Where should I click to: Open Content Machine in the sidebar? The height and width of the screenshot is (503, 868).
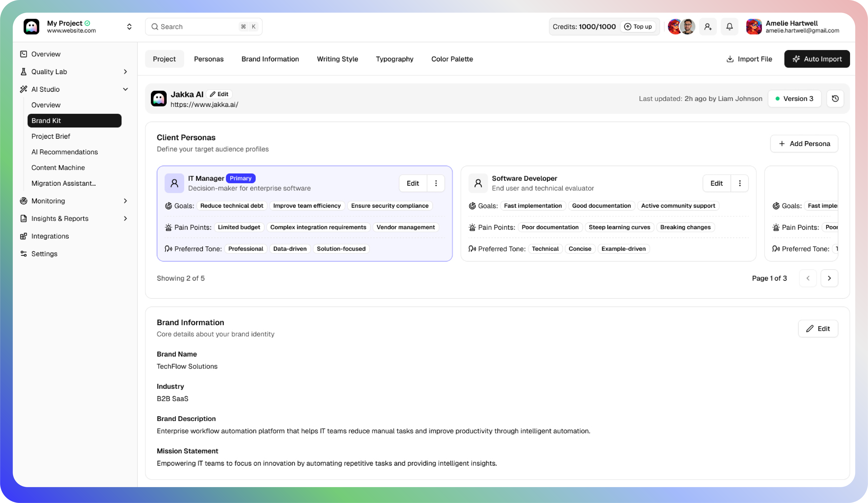click(x=58, y=168)
